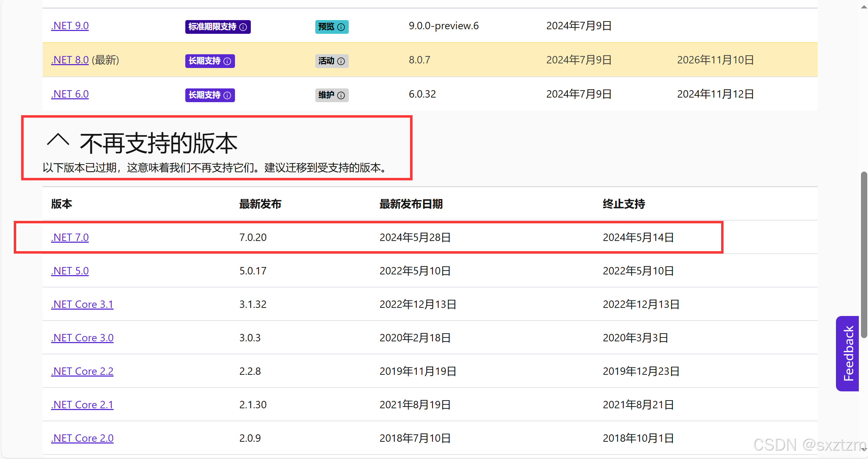Click info icon on .NET 6.0 长期支持 badge

tap(227, 95)
